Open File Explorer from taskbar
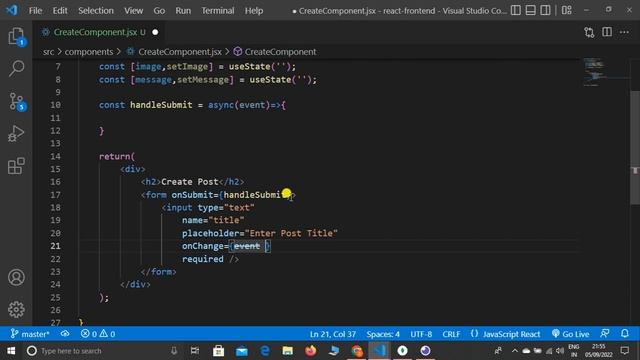Image resolution: width=640 pixels, height=360 pixels. click(x=288, y=351)
